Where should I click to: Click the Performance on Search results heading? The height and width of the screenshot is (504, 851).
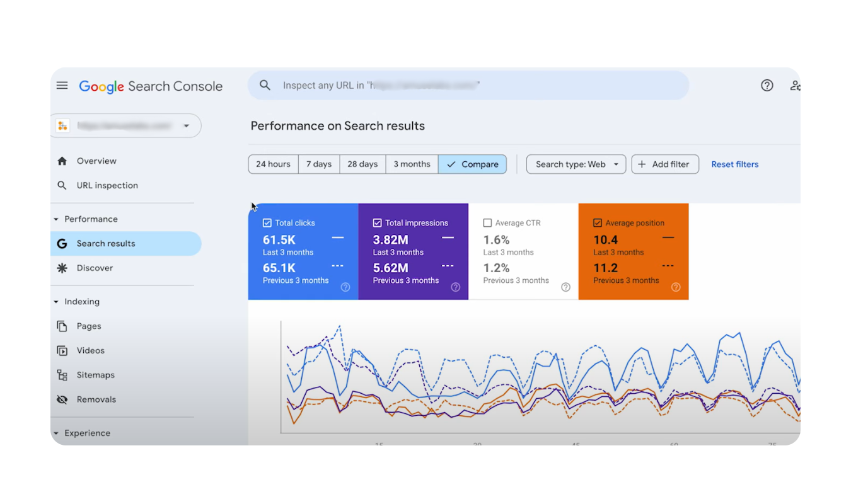pyautogui.click(x=338, y=126)
